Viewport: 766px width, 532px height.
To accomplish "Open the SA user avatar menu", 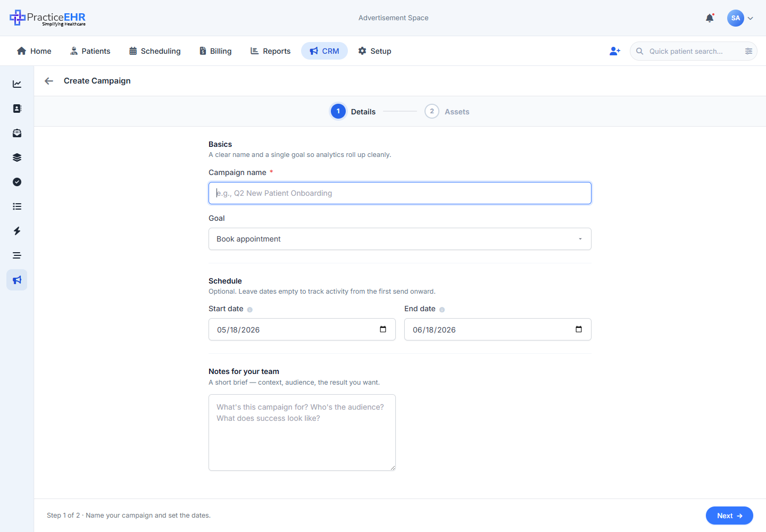I will (x=735, y=18).
